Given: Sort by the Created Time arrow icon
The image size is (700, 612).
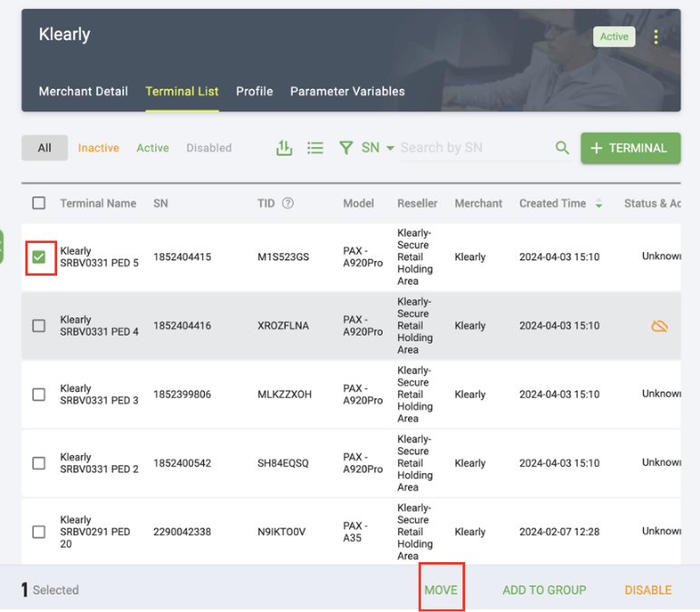Looking at the screenshot, I should pyautogui.click(x=598, y=204).
